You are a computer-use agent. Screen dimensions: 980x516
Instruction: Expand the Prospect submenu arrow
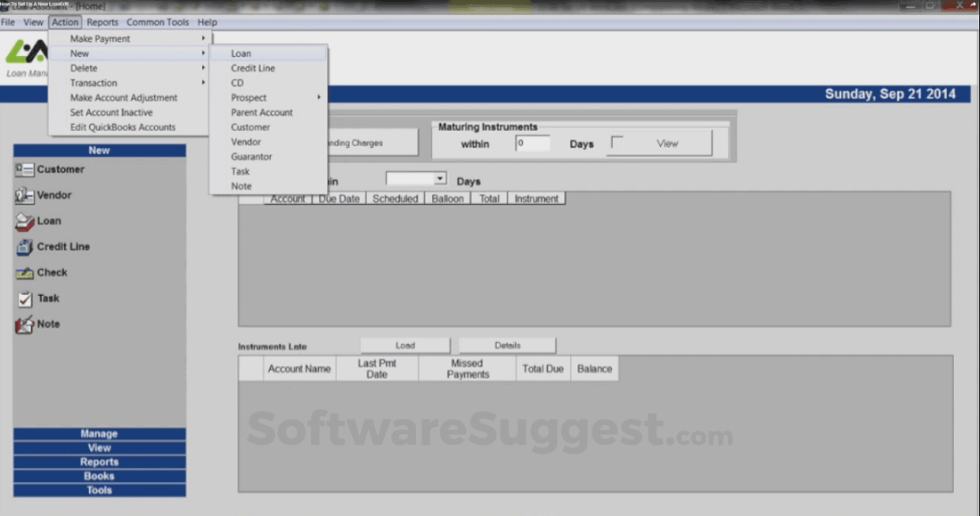coord(319,97)
